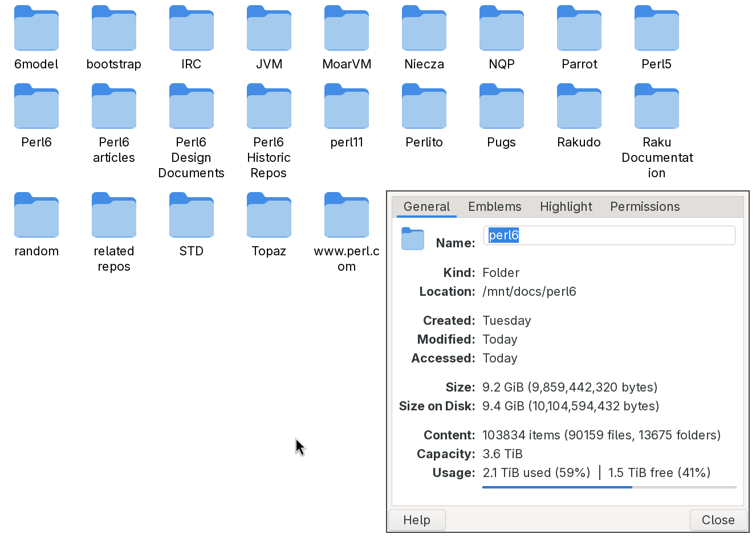Screen dimensions: 756x542
Task: Click the related repos folder name label
Action: (x=114, y=259)
